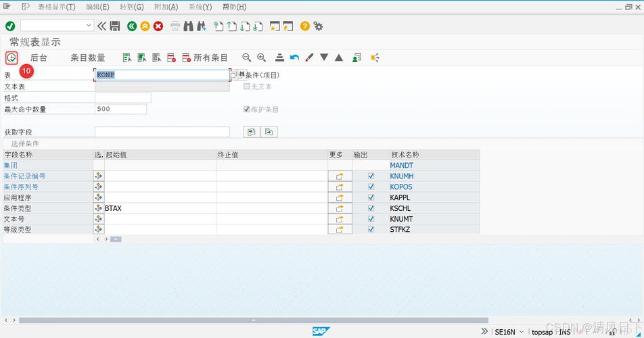This screenshot has height=338, width=644.
Task: Click the green Back arrow icon
Action: (132, 26)
